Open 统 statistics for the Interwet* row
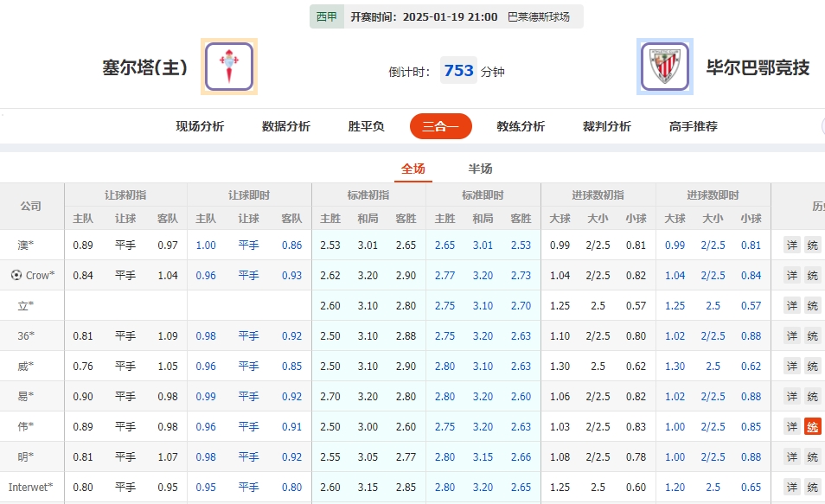This screenshot has width=825, height=504. pyautogui.click(x=811, y=487)
